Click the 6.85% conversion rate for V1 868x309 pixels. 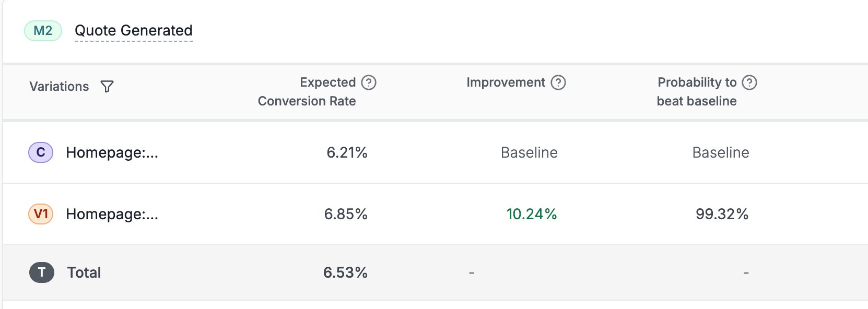coord(346,214)
